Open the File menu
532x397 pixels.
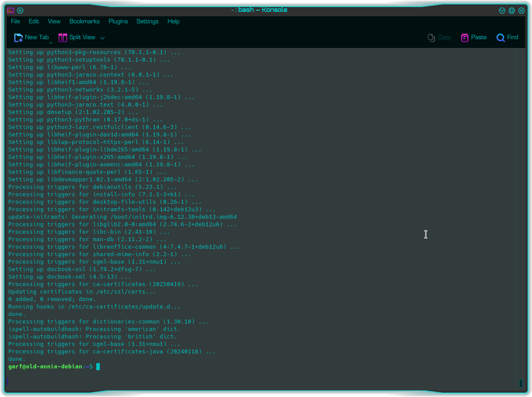coord(15,21)
